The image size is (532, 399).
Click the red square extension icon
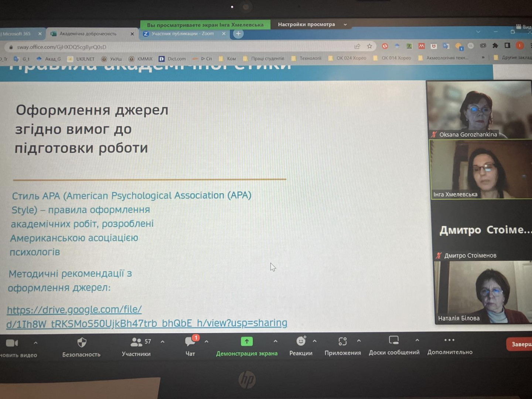[422, 46]
